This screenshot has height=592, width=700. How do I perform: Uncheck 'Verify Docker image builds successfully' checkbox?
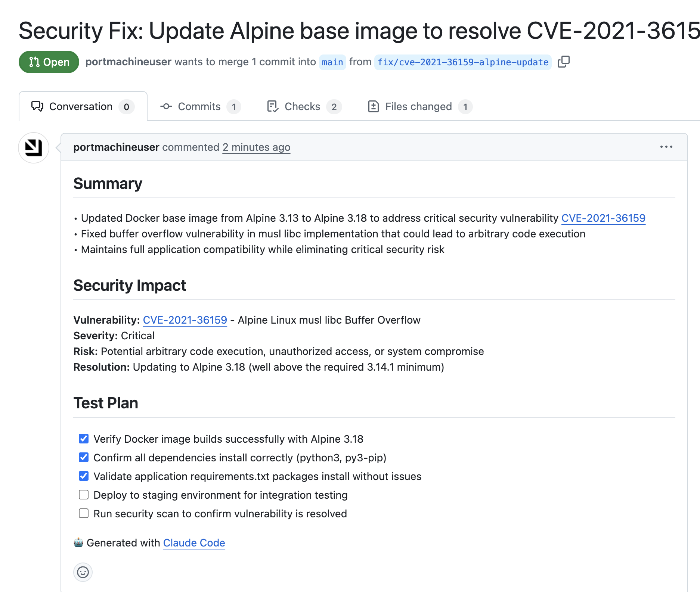pyautogui.click(x=84, y=439)
